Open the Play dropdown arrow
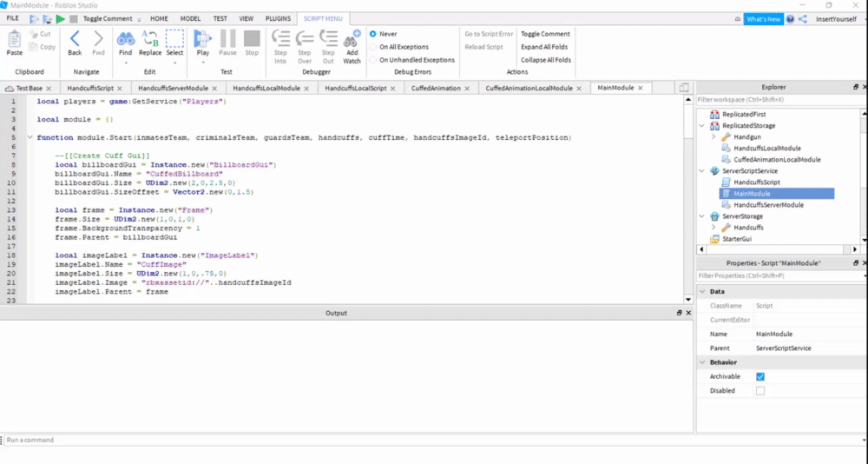868x464 pixels. [202, 63]
